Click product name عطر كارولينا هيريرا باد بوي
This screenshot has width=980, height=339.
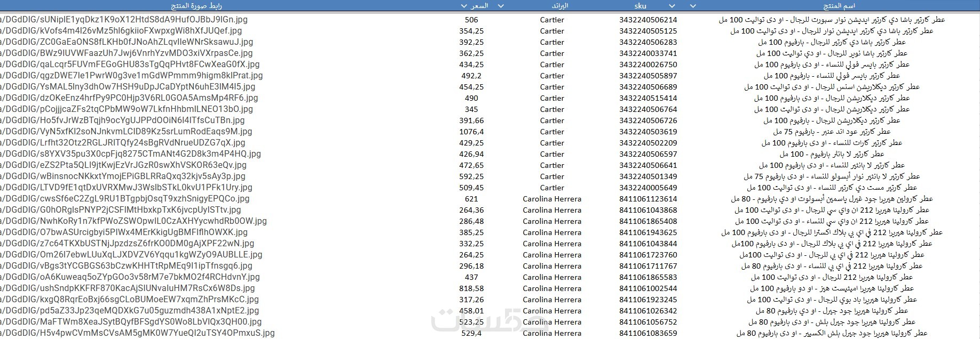832,300
